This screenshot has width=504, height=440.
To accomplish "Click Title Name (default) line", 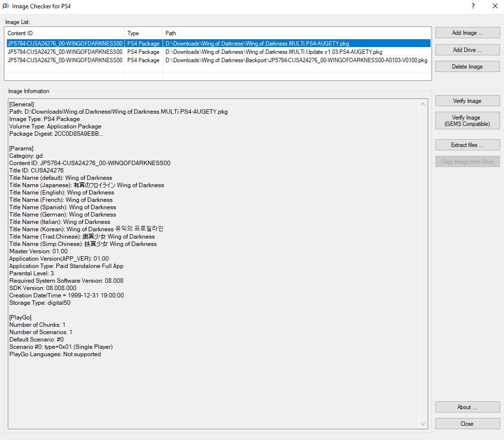I will [61, 178].
